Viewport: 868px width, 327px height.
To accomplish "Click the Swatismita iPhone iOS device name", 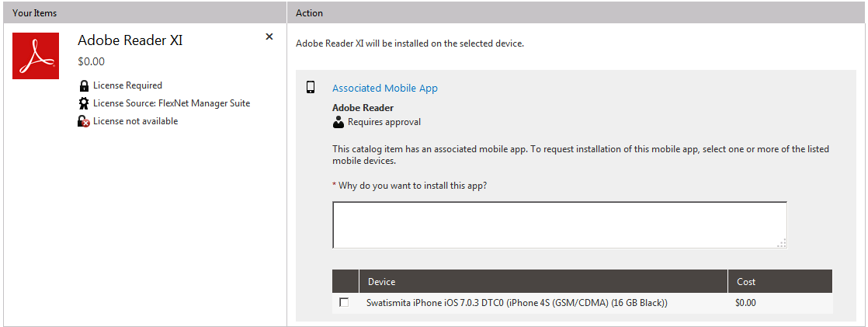I will pos(516,303).
